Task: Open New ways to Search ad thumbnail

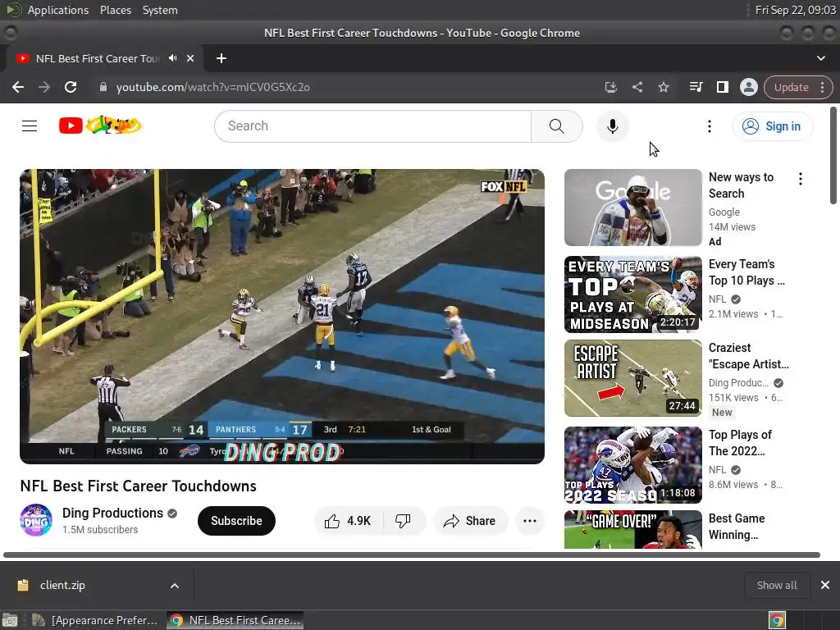Action: pos(632,208)
